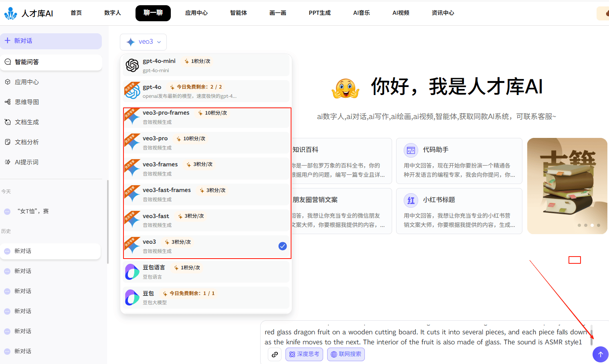Click the sidebar history scrollbar
609x364 pixels.
108,222
